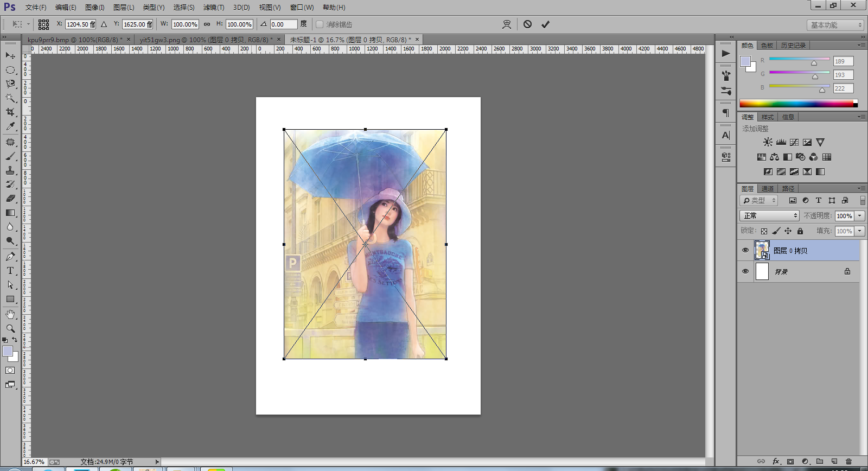Open the collapsed Actions panel play icon
The width and height of the screenshot is (868, 471).
pos(726,53)
